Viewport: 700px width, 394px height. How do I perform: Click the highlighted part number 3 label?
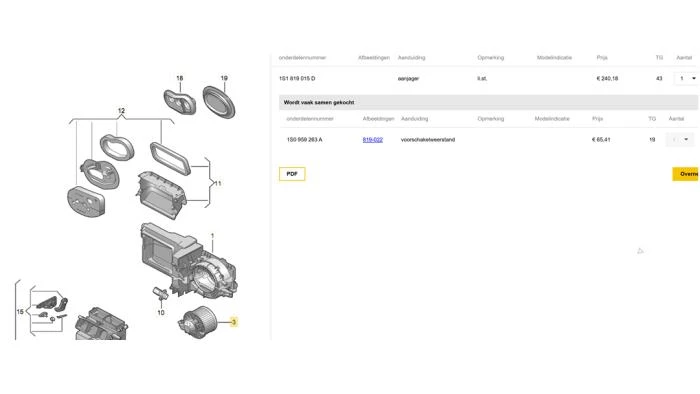233,322
